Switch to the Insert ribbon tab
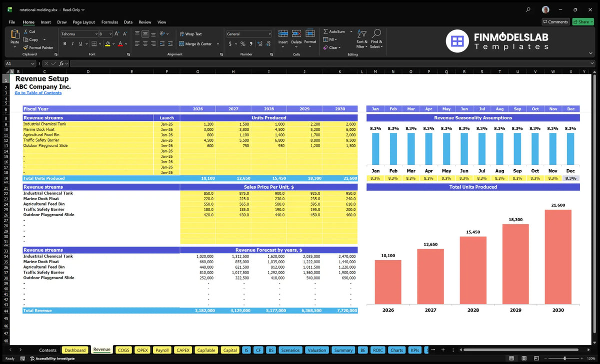The width and height of the screenshot is (600, 364). (x=45, y=22)
